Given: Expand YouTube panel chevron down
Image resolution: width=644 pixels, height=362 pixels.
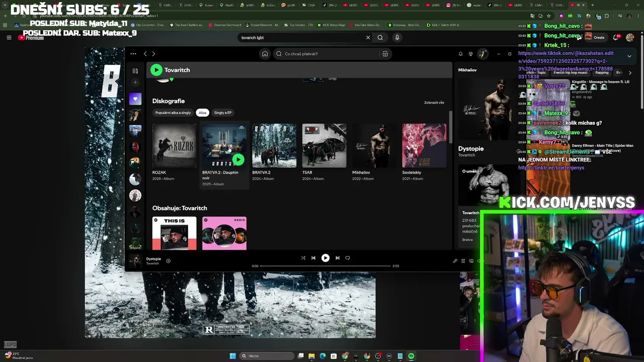Looking at the screenshot, I should click(629, 56).
